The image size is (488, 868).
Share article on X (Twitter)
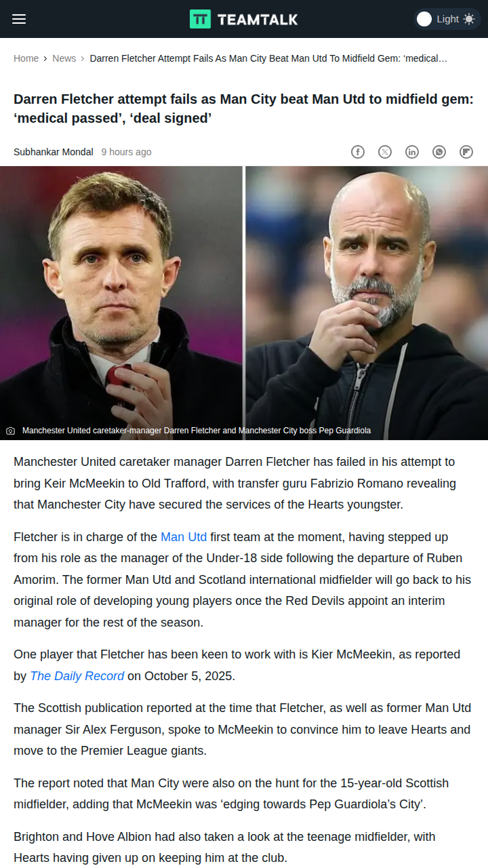tap(385, 152)
